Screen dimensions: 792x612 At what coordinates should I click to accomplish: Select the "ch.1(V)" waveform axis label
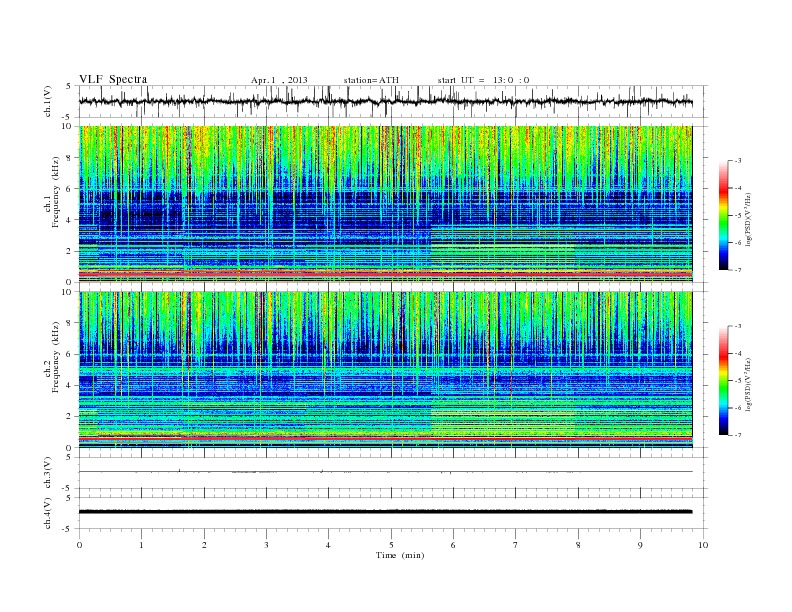point(48,101)
